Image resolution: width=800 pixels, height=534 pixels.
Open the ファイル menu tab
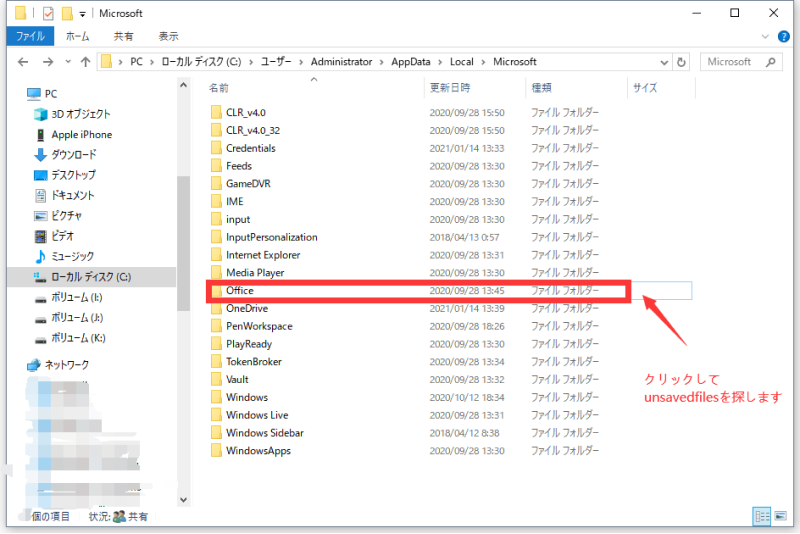click(x=30, y=36)
